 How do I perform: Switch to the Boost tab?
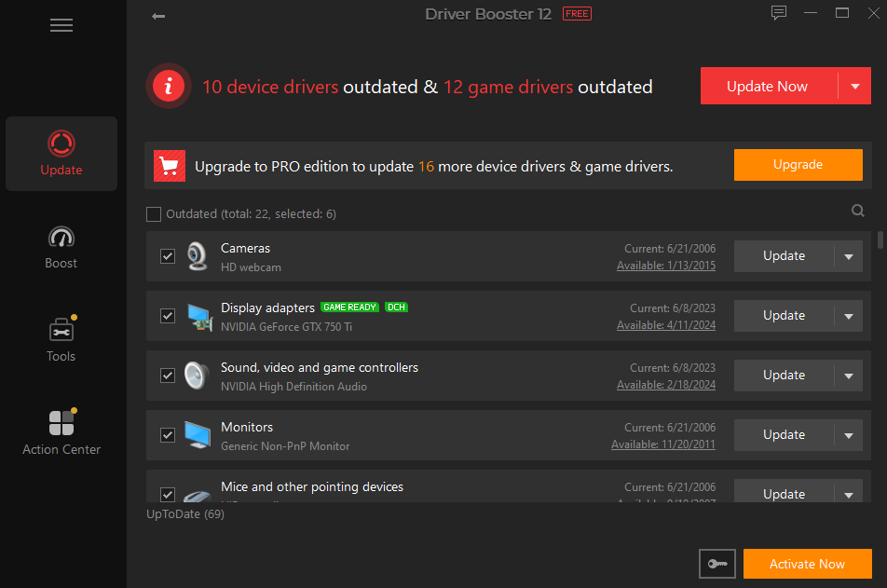[x=61, y=247]
